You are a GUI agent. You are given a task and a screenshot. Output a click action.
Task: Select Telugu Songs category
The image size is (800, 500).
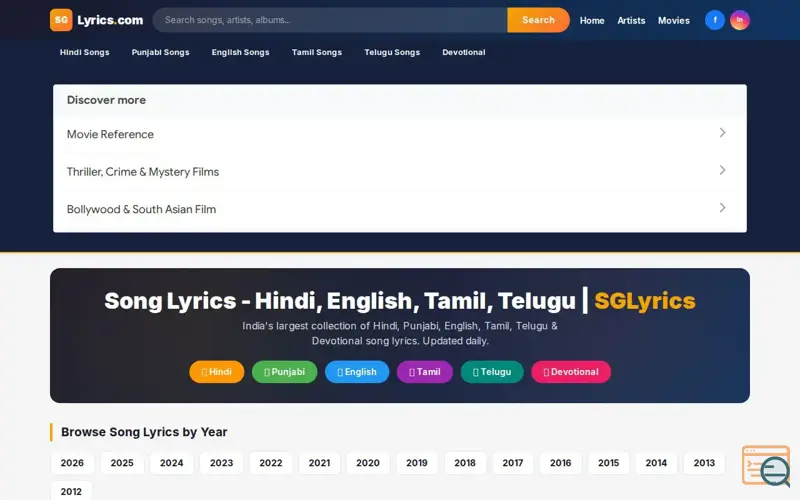[x=392, y=52]
